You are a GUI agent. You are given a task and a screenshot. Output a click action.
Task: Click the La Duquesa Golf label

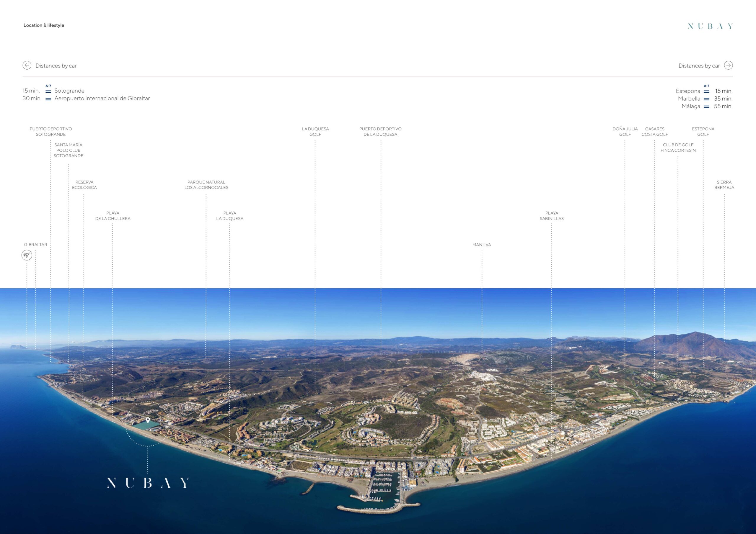click(315, 132)
